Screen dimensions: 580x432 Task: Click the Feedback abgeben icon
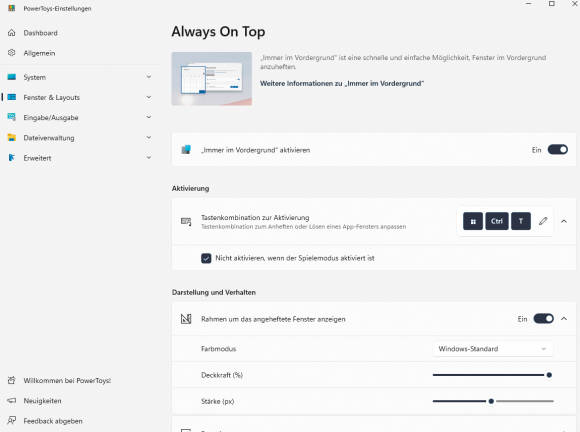(x=12, y=421)
